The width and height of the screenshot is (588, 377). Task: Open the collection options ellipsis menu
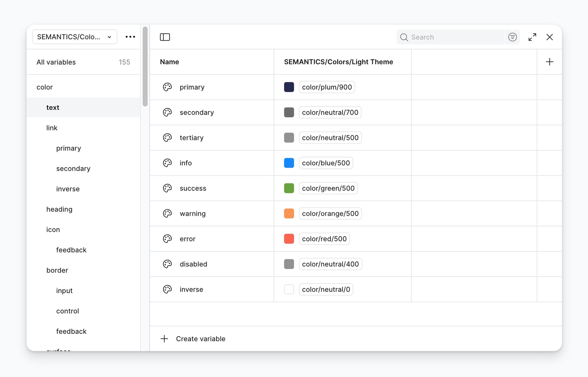tap(130, 37)
